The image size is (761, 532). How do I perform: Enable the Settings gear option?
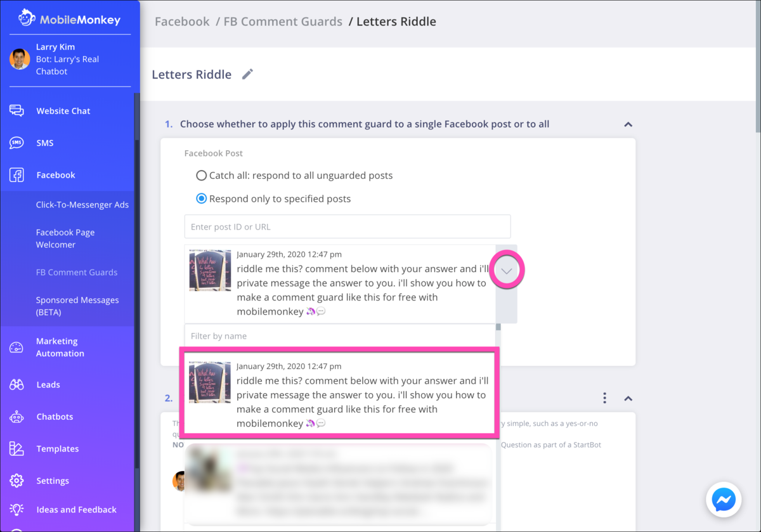[16, 481]
